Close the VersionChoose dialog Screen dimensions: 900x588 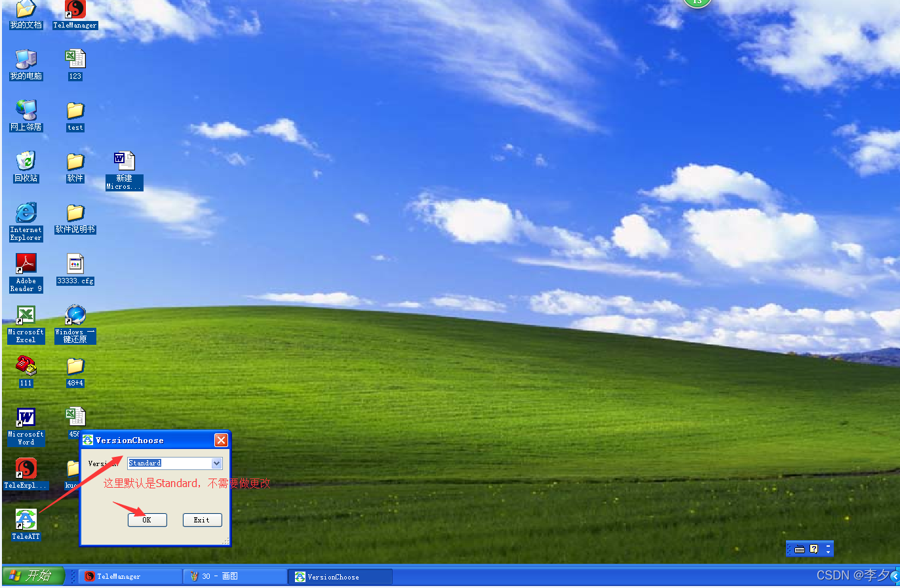coord(221,440)
